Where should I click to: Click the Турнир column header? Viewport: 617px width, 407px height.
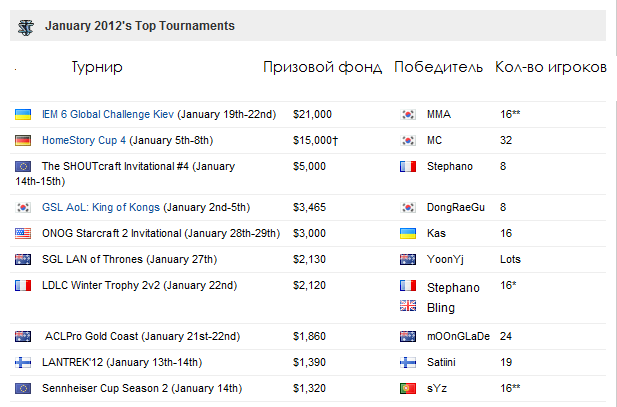pyautogui.click(x=97, y=67)
